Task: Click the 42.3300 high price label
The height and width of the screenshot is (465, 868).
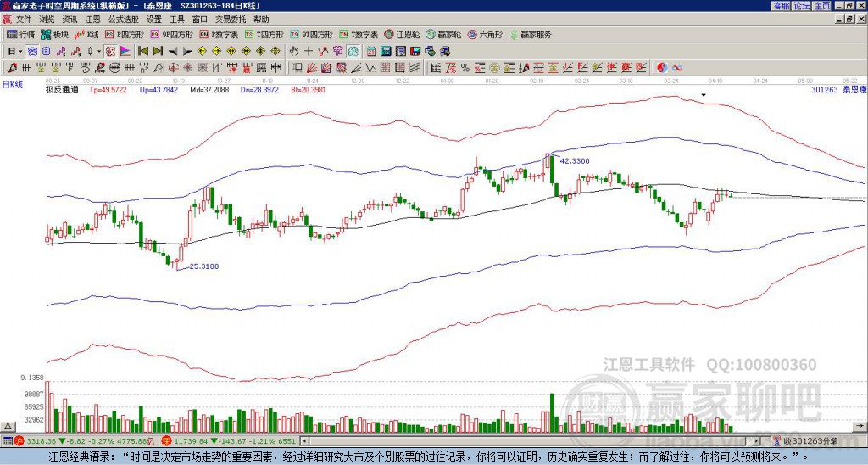Action: pos(575,161)
